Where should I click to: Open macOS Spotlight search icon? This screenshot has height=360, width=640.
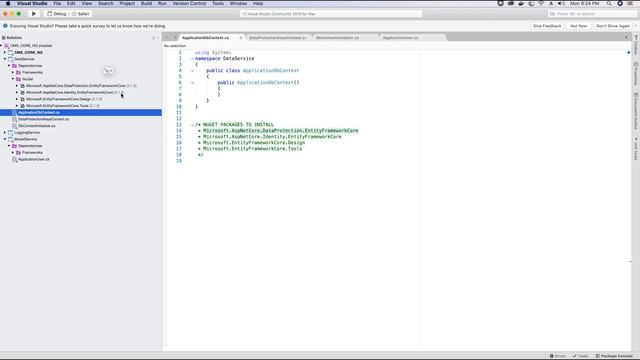[x=609, y=3]
